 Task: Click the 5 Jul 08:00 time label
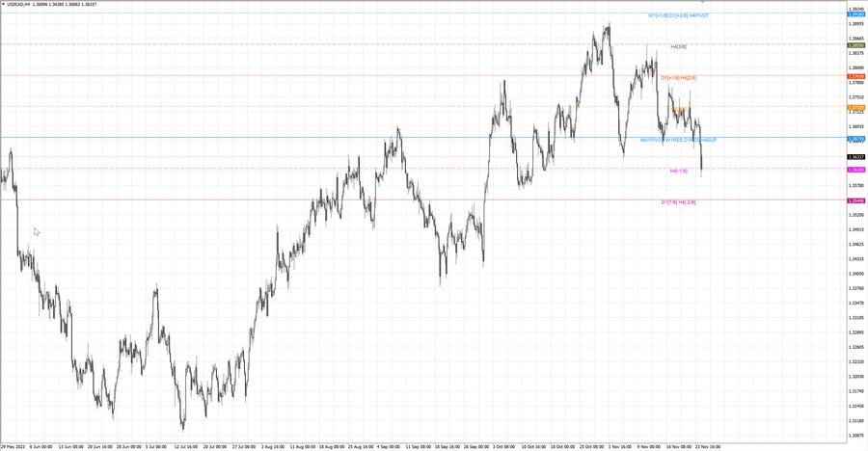[155, 446]
